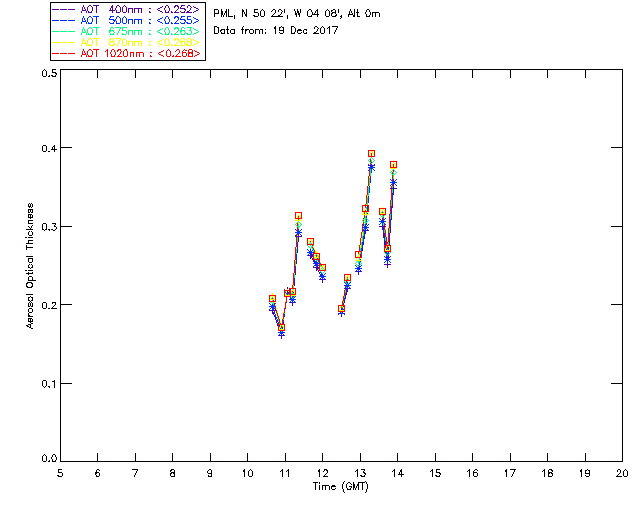The height and width of the screenshot is (512, 640).
Task: Click the x-axis tick label 10
Action: [247, 473]
